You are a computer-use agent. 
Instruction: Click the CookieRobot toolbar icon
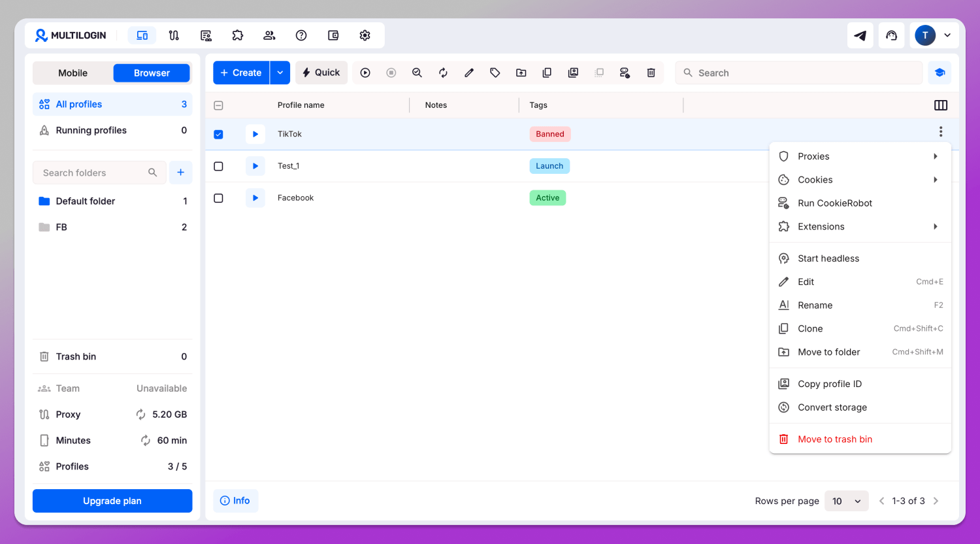[625, 73]
